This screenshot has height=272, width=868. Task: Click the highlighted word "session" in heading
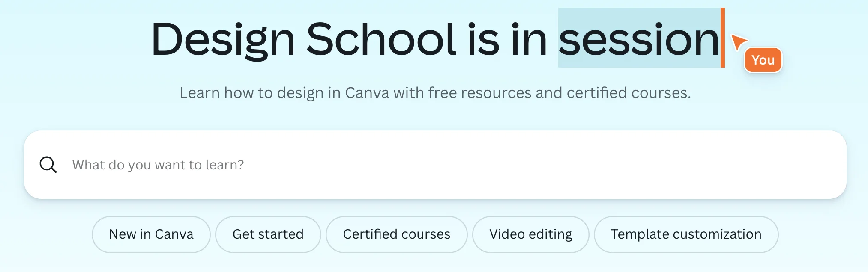tap(638, 39)
